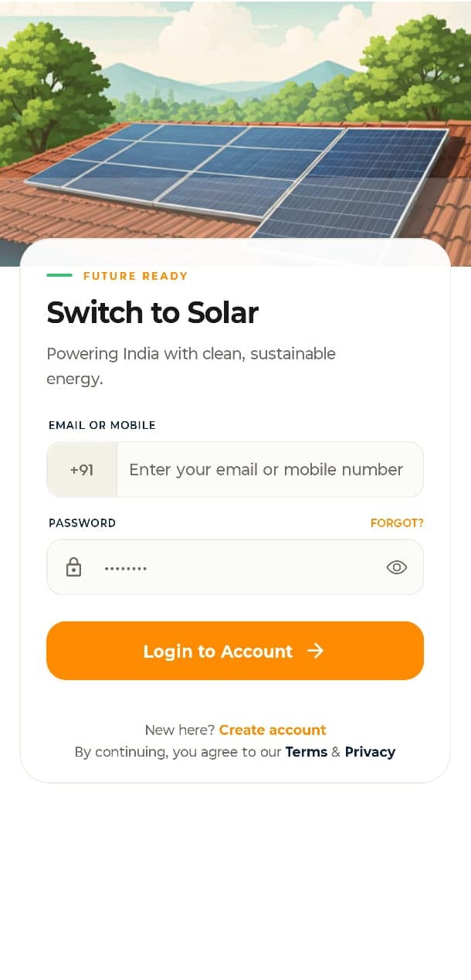Tap the solar panel rooftop hero image
This screenshot has width=471, height=980.
tap(235, 124)
